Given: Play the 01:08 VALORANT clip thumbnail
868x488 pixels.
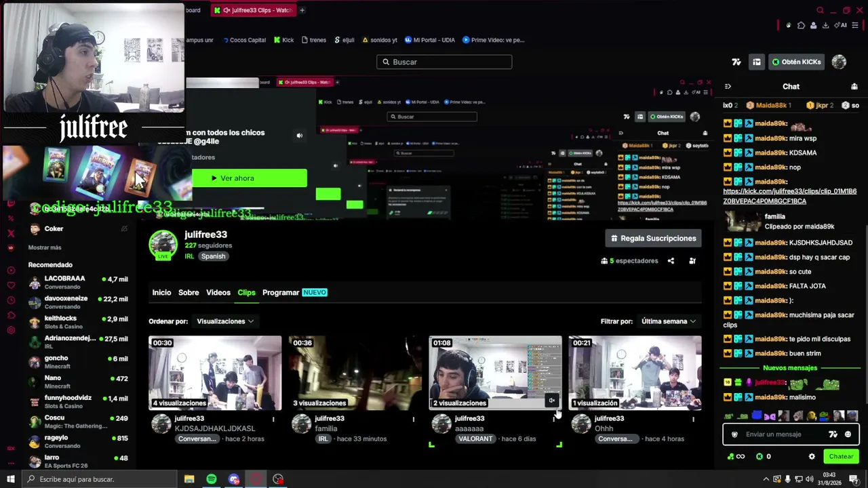Looking at the screenshot, I should click(495, 373).
